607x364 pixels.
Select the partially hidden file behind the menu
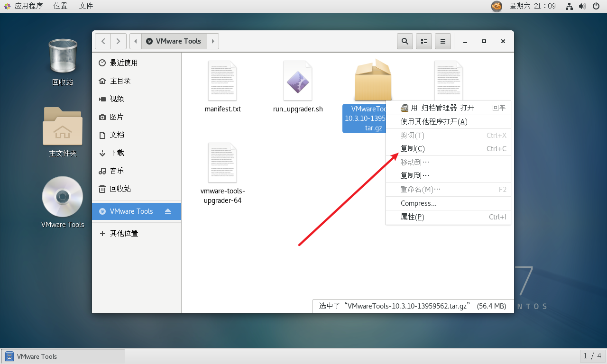(x=449, y=80)
